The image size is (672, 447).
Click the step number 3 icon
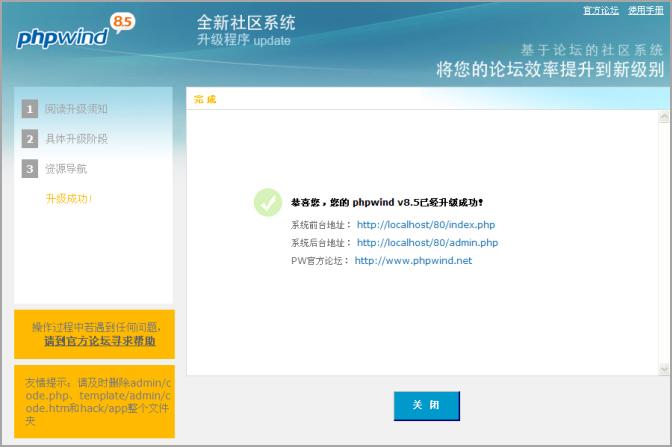(30, 169)
